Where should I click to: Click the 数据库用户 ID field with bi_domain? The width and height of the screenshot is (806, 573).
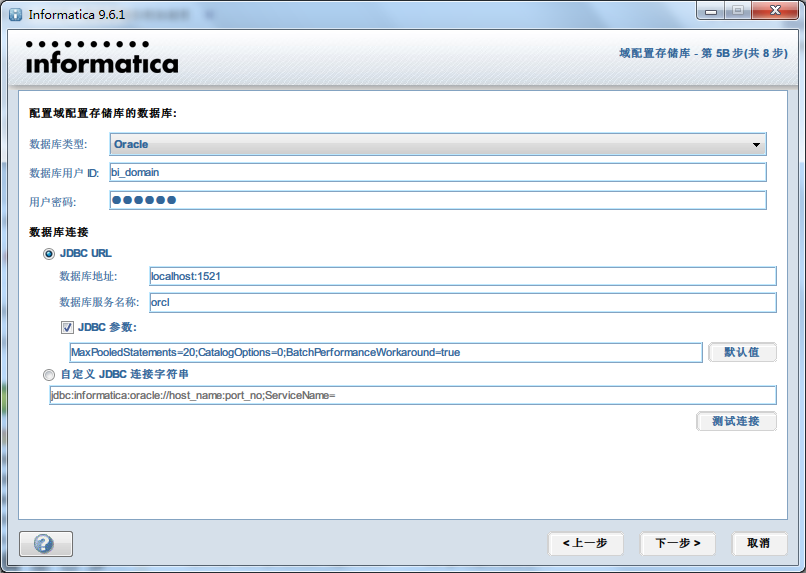tap(438, 172)
